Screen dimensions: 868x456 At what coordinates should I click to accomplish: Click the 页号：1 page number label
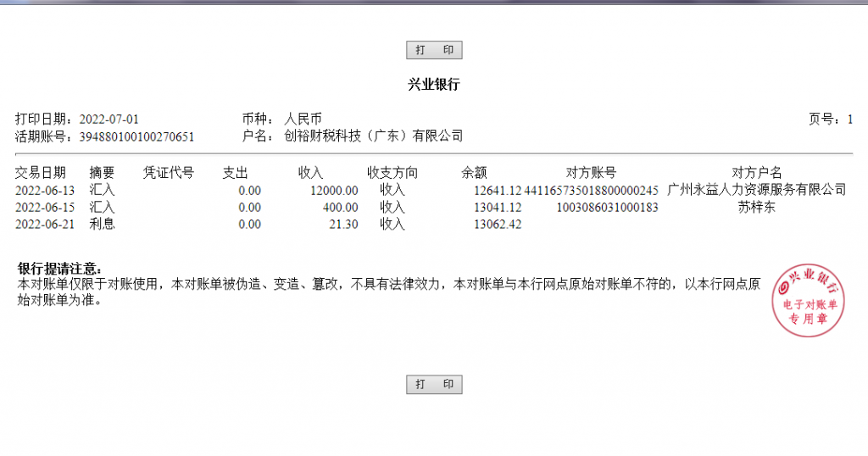coord(831,119)
